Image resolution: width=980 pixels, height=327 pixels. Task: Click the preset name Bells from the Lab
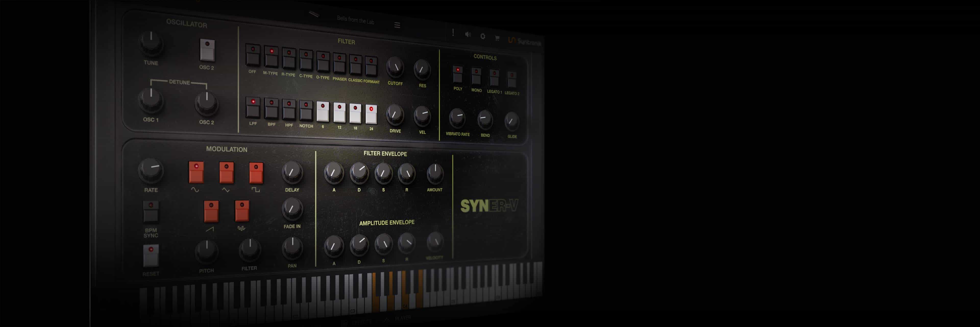355,20
